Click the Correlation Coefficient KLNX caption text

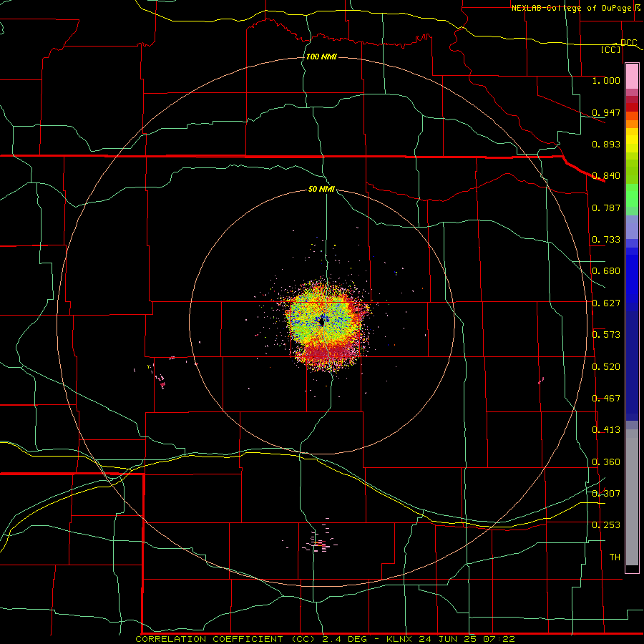[325, 639]
